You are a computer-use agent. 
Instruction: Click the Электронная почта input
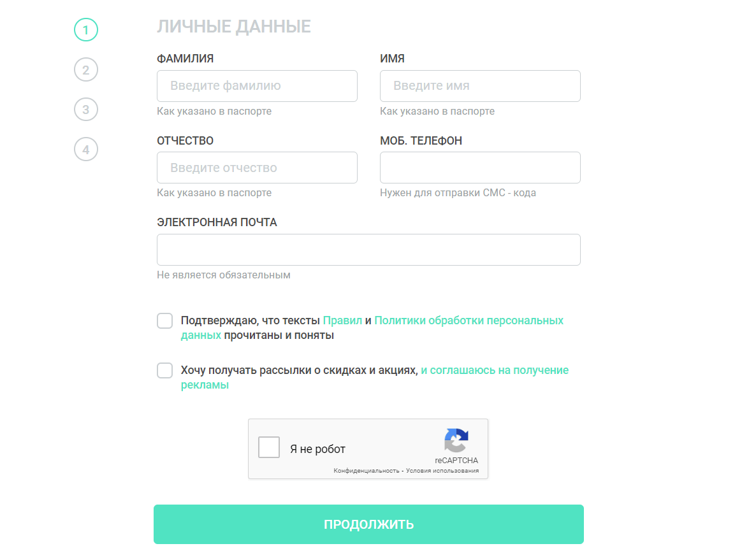click(369, 250)
